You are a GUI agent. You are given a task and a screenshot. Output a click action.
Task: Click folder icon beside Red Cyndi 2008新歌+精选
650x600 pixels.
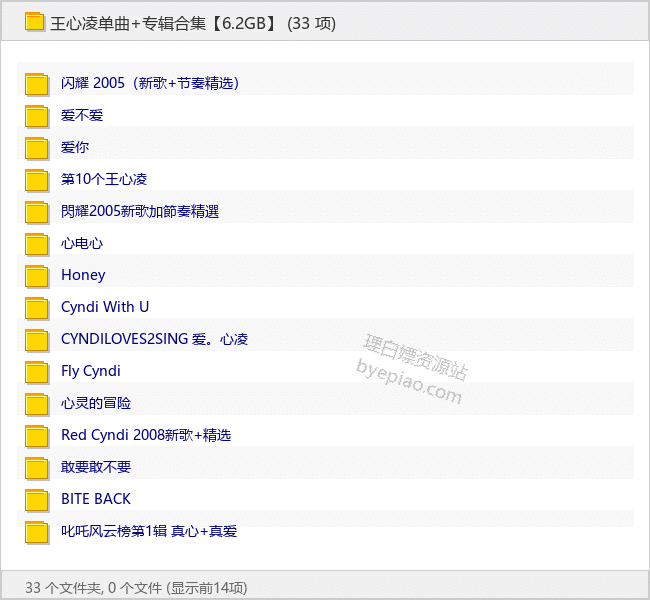(36, 435)
